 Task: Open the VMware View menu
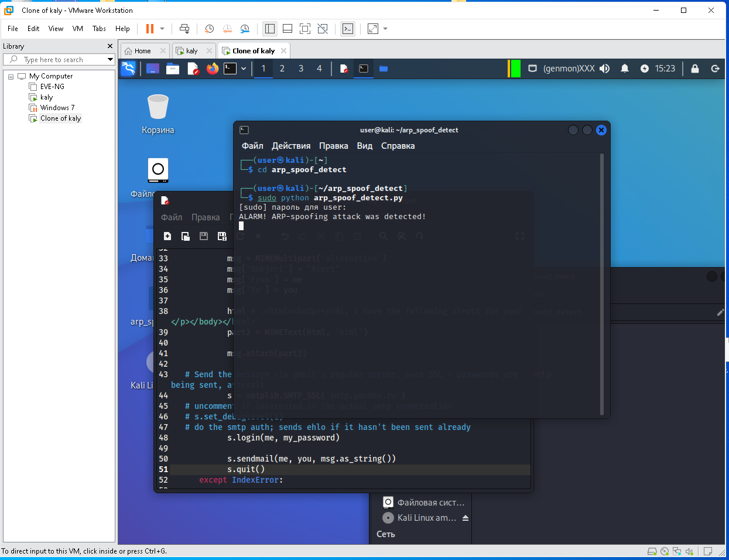point(56,29)
